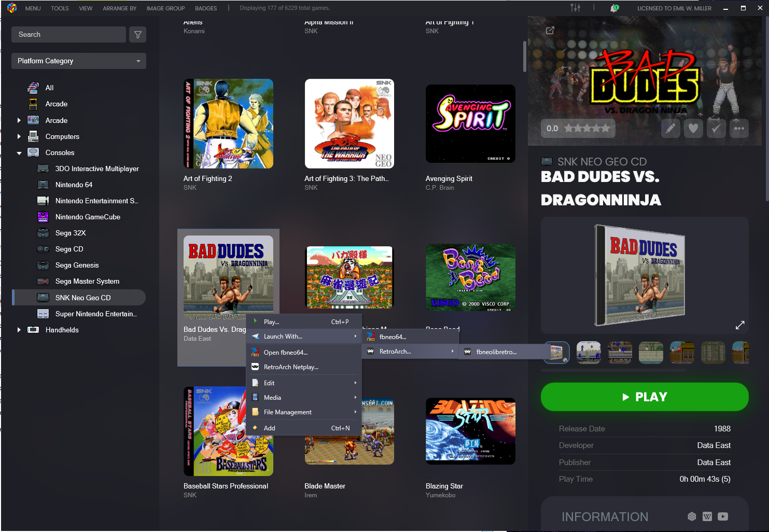This screenshot has height=532, width=769.
Task: Click the 3DO Interactive Multiplayer icon
Action: click(43, 169)
